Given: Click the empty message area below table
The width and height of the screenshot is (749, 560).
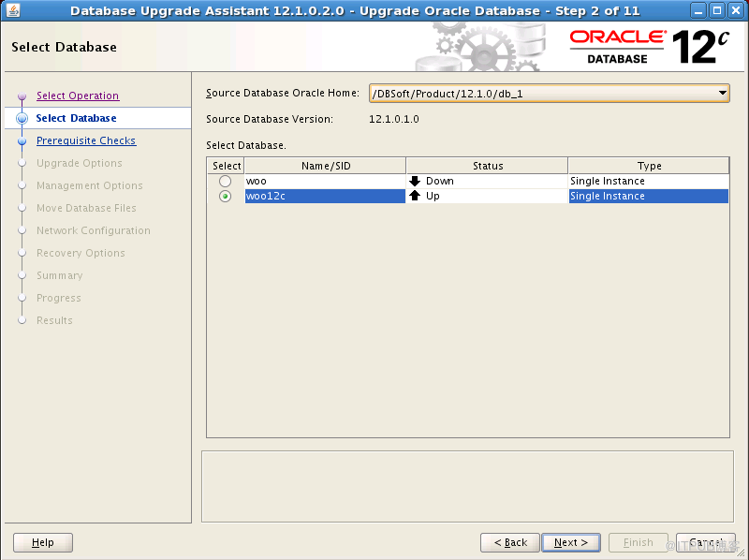Looking at the screenshot, I should (x=467, y=486).
